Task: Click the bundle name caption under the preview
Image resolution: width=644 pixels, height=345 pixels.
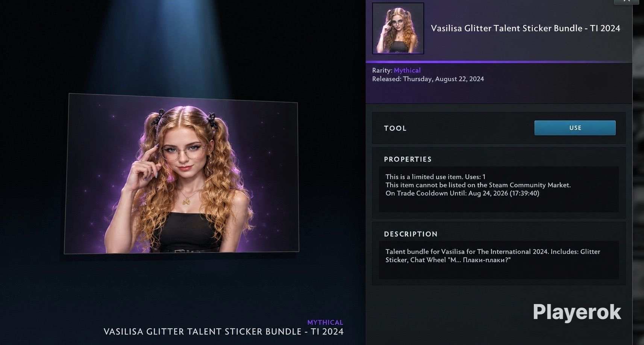Action: (223, 331)
